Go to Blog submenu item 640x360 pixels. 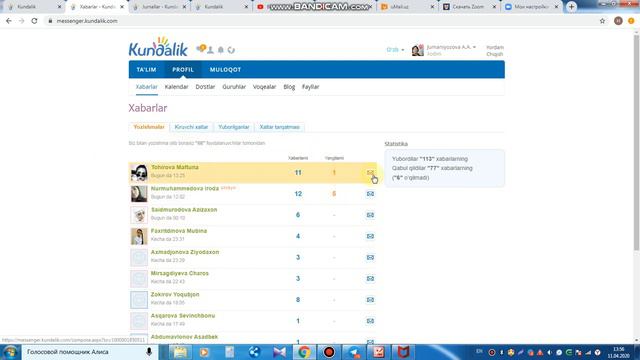pos(289,87)
